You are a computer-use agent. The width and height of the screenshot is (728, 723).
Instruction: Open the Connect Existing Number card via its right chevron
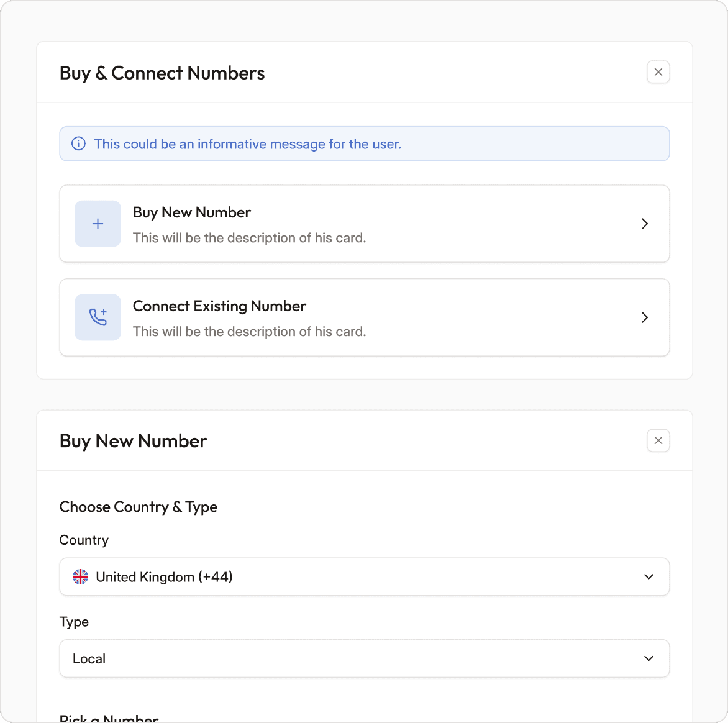[x=645, y=317]
